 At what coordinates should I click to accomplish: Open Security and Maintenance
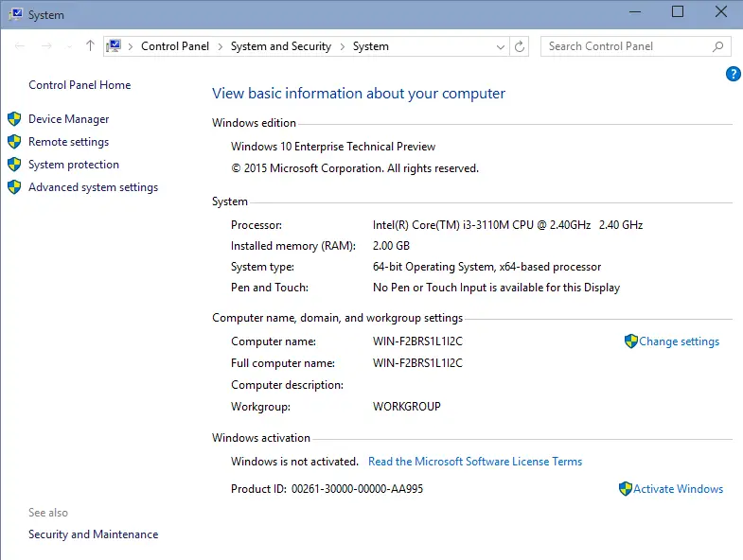94,534
